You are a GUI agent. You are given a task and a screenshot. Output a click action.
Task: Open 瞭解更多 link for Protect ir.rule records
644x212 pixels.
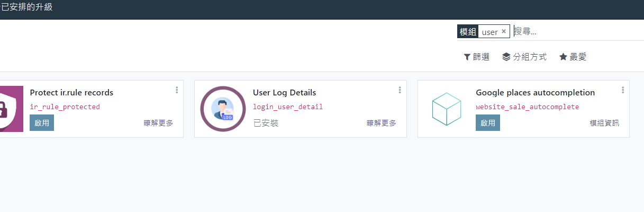158,123
